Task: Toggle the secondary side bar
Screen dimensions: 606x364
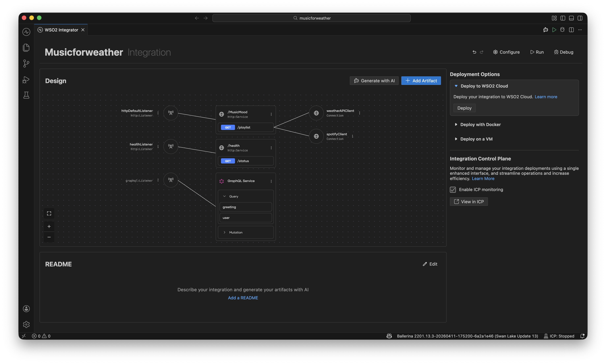Action: [x=580, y=18]
